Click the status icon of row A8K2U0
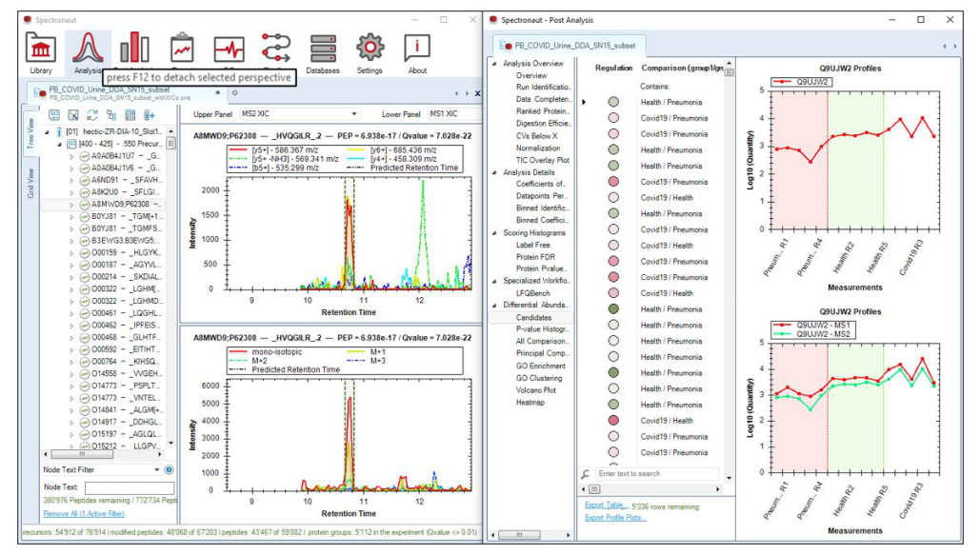The image size is (980, 555). tap(85, 192)
